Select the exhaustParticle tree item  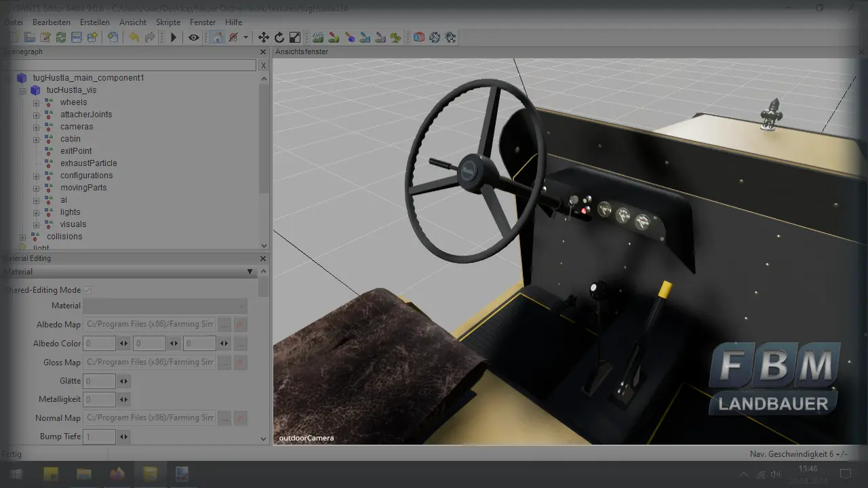(88, 163)
